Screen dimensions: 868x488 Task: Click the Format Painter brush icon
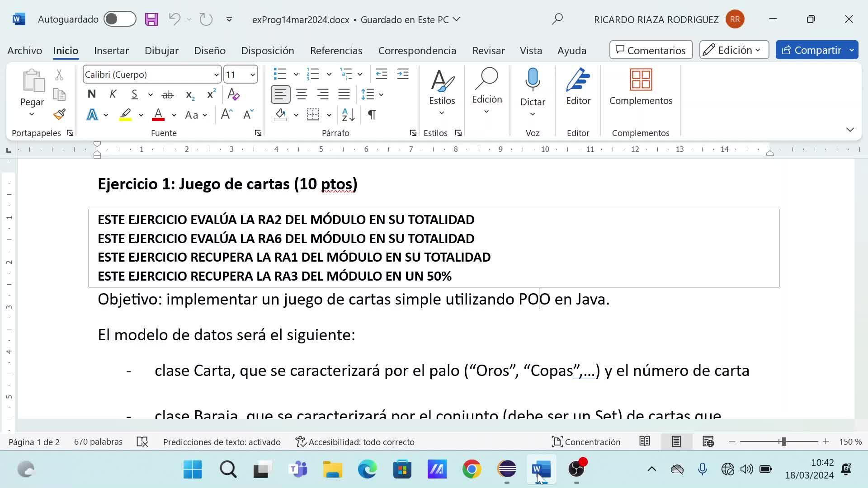(x=59, y=114)
